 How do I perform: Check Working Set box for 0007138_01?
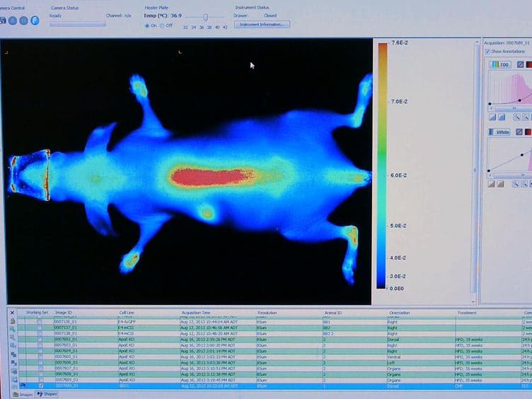tap(40, 333)
